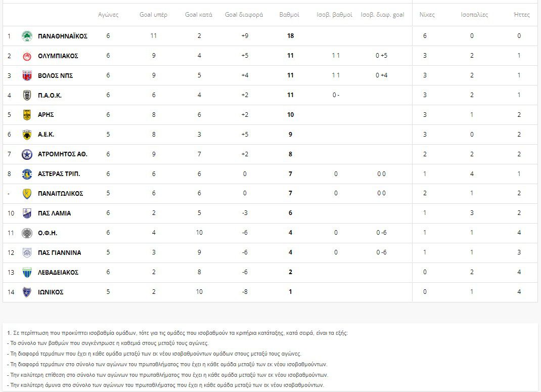Open the ΛΕΒΑΔΕΙΑΚΟΣ team name link

pyautogui.click(x=58, y=272)
